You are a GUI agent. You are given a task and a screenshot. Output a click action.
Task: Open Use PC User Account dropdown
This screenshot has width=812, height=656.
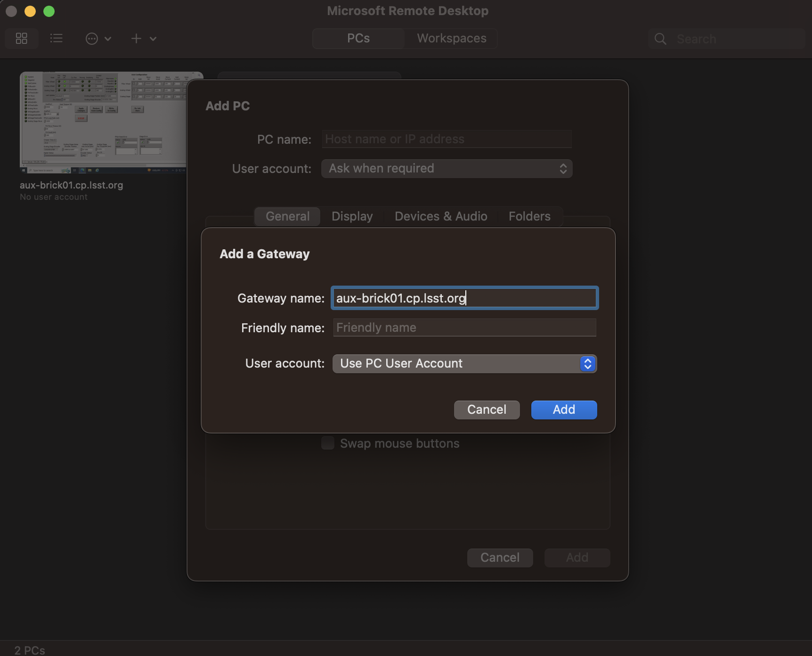[x=464, y=364]
